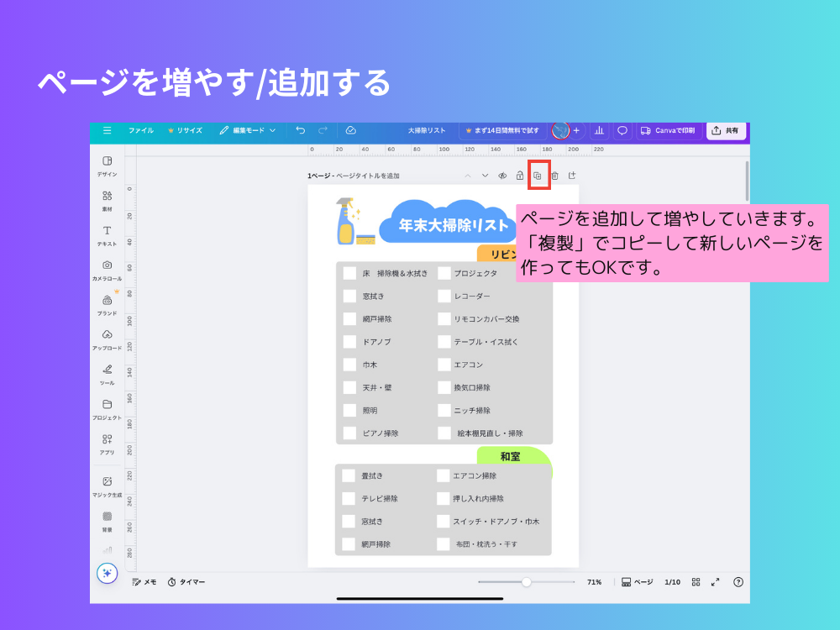Adjust the zoom slider at the bottom
This screenshot has width=840, height=630.
(526, 581)
